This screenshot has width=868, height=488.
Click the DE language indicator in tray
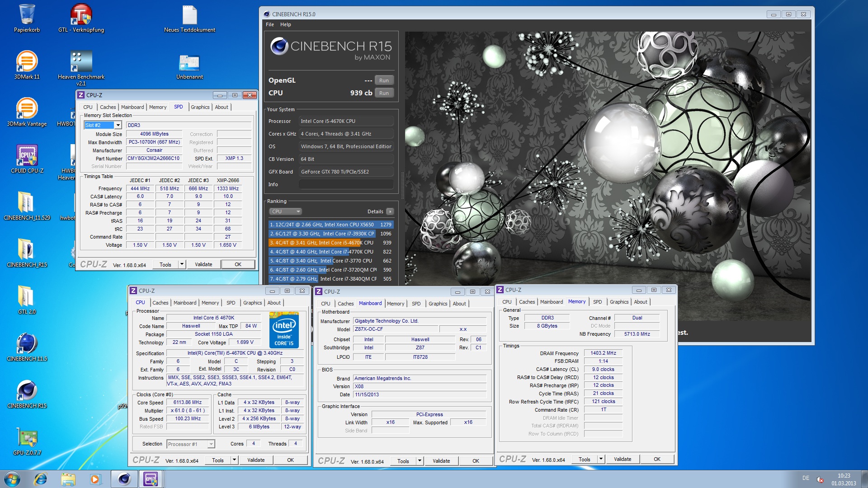pyautogui.click(x=806, y=478)
